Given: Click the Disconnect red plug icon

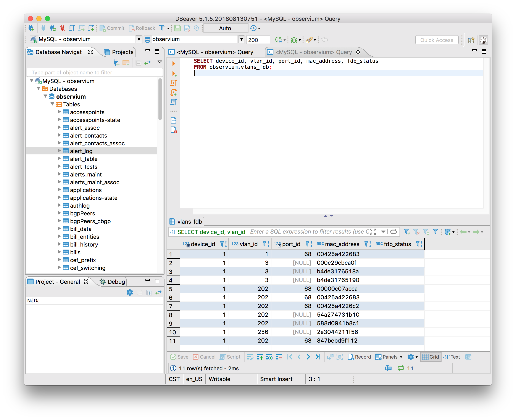Looking at the screenshot, I should [x=62, y=28].
